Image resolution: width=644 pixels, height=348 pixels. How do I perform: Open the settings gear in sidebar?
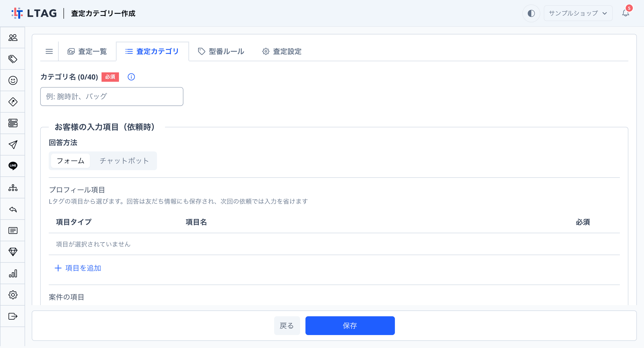point(13,295)
